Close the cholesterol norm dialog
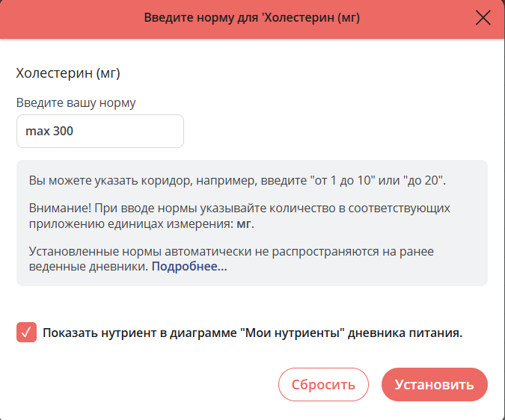This screenshot has width=505, height=420. coord(483,18)
